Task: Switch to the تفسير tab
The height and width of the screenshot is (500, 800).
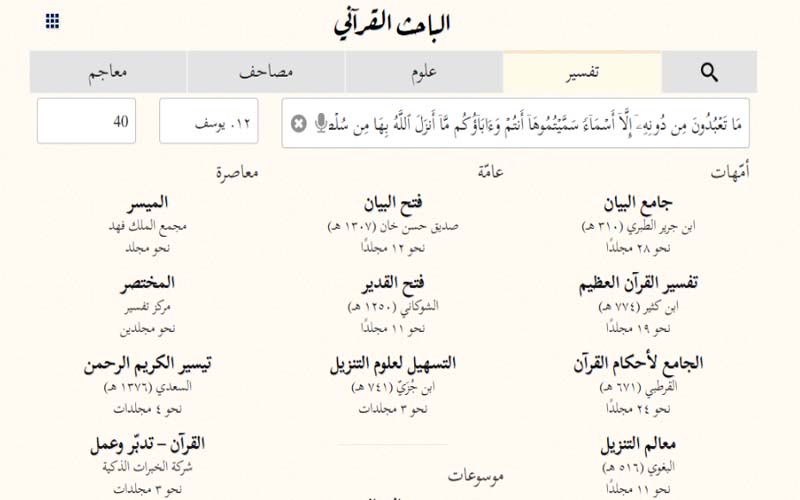Action: pos(581,72)
